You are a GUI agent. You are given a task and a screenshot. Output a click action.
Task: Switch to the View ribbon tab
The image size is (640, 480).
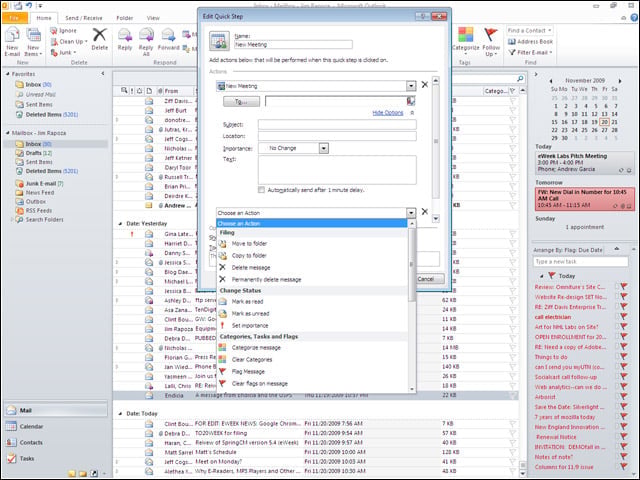point(153,18)
